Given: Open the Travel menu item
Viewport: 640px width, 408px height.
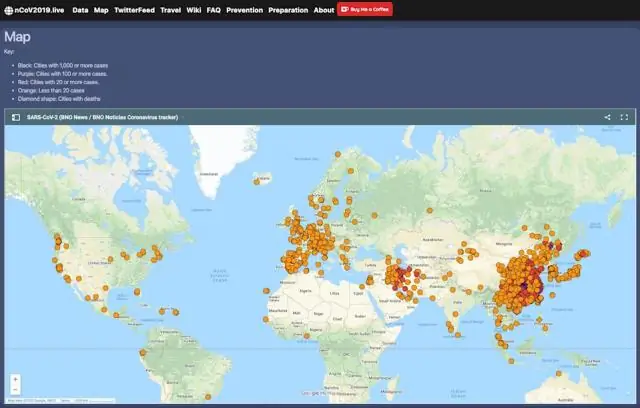Looking at the screenshot, I should 170,10.
